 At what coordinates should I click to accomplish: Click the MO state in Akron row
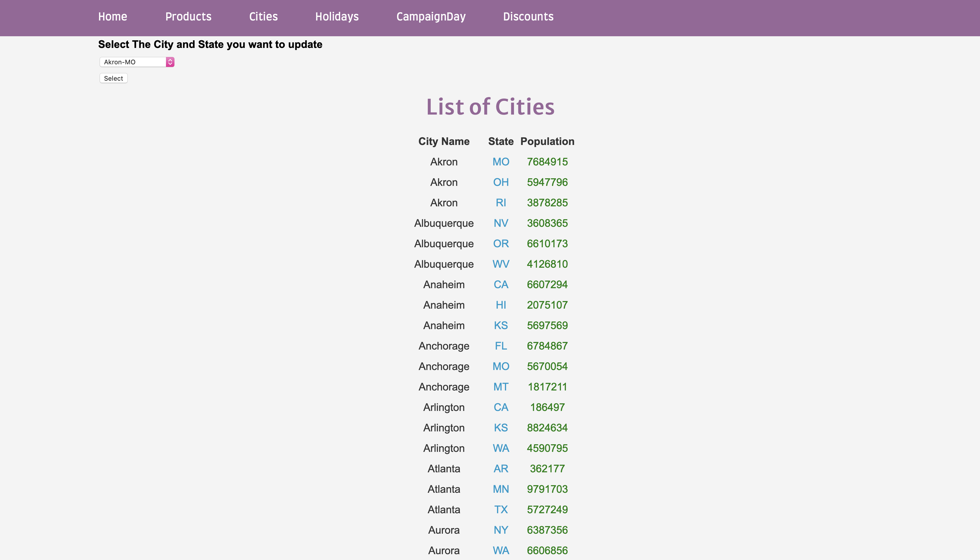click(501, 162)
